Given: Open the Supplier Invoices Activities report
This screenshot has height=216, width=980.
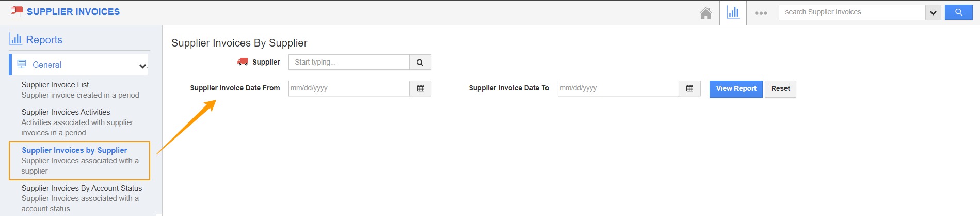Looking at the screenshot, I should (66, 112).
